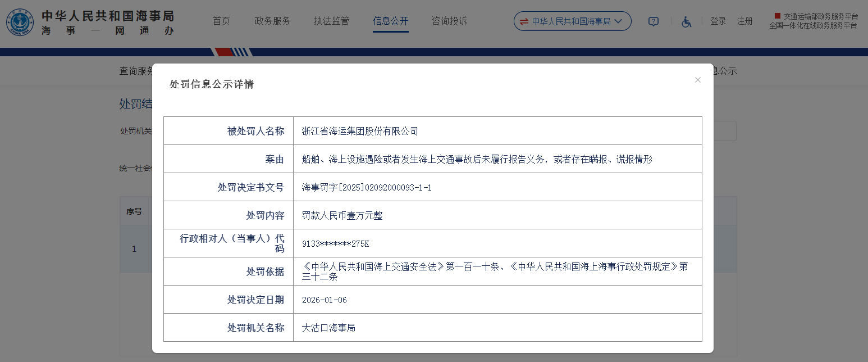Select the 执法监管 navigation item
The height and width of the screenshot is (362, 868).
coord(331,21)
